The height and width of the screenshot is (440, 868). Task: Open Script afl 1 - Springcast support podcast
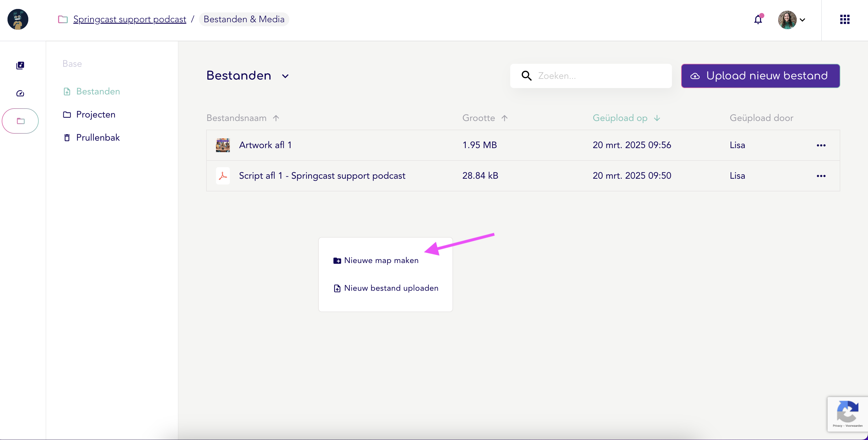pyautogui.click(x=322, y=176)
